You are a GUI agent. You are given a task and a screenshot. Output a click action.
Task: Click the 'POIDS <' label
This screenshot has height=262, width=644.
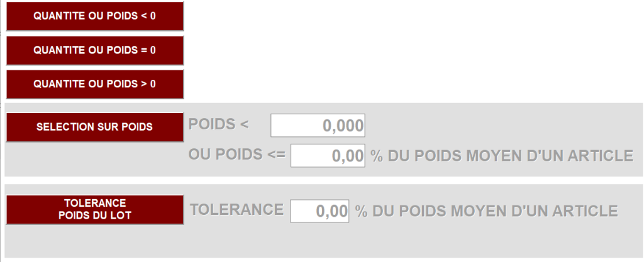pyautogui.click(x=219, y=124)
